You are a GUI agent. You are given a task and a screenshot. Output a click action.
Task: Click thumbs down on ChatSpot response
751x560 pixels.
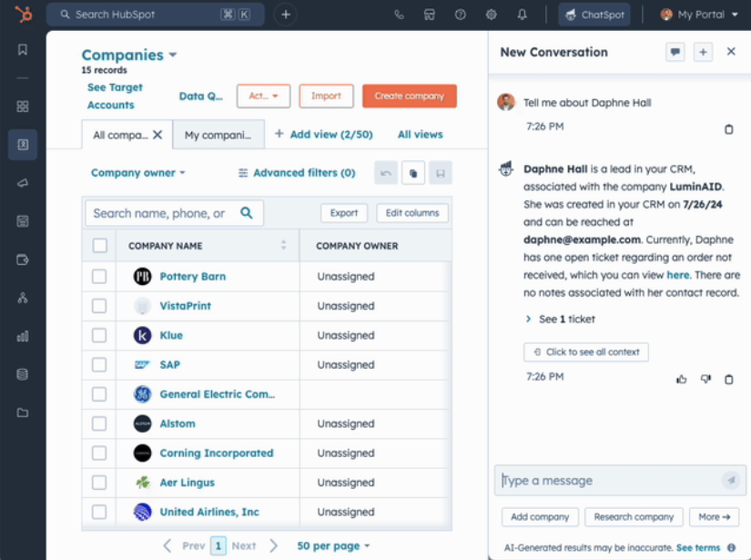[705, 379]
